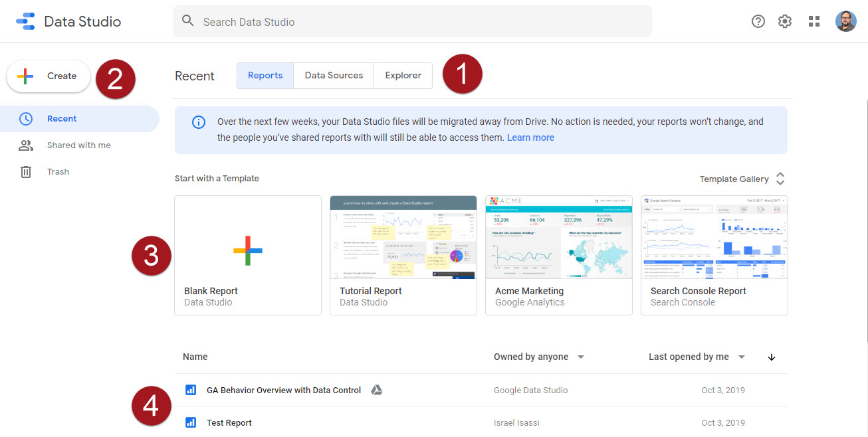Viewport: 868px width, 437px height.
Task: Click the Data Studio logo icon
Action: tap(25, 21)
